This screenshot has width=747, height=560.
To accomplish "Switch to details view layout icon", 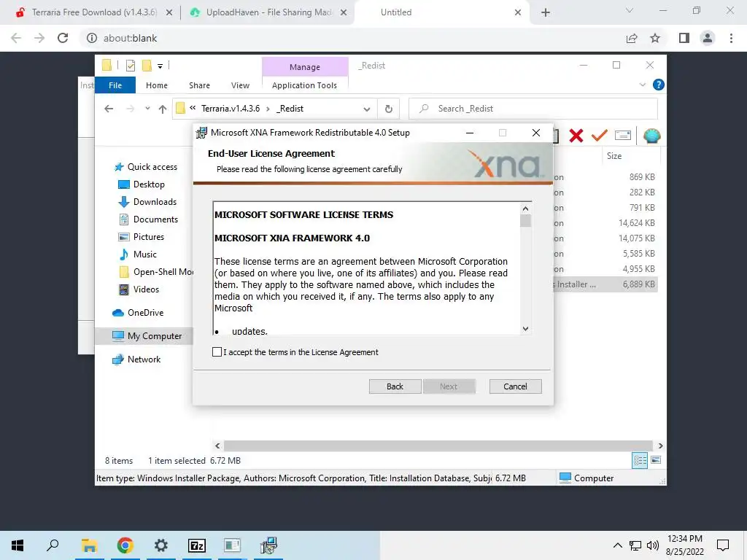I will pos(640,460).
